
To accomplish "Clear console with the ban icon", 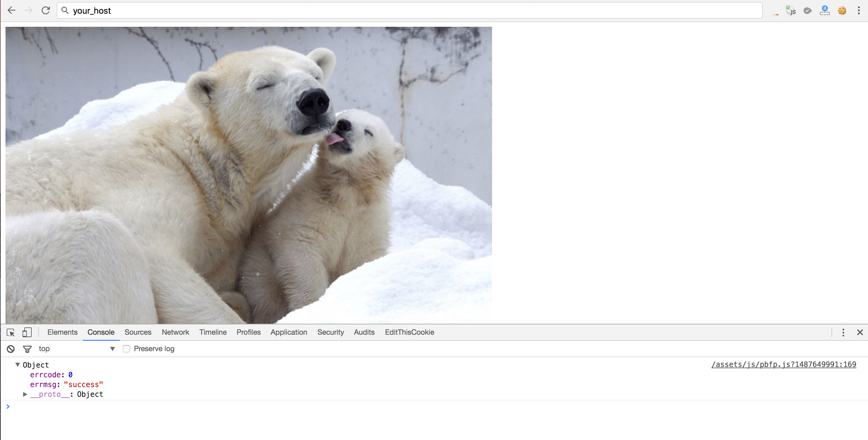I will tap(11, 349).
